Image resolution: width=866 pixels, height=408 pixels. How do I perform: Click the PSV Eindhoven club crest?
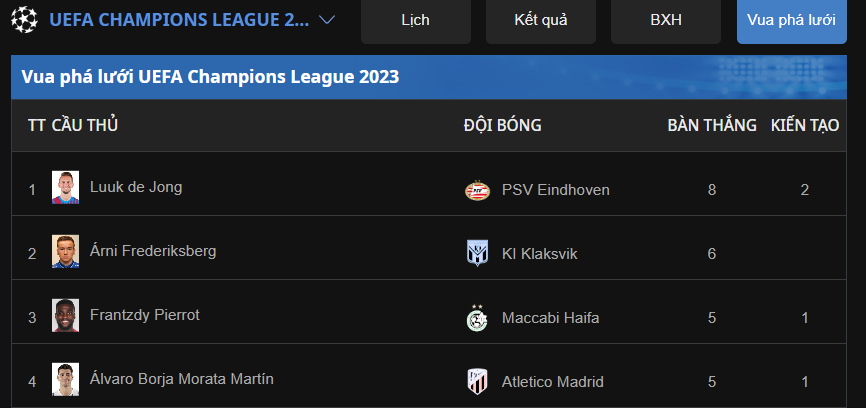(478, 190)
